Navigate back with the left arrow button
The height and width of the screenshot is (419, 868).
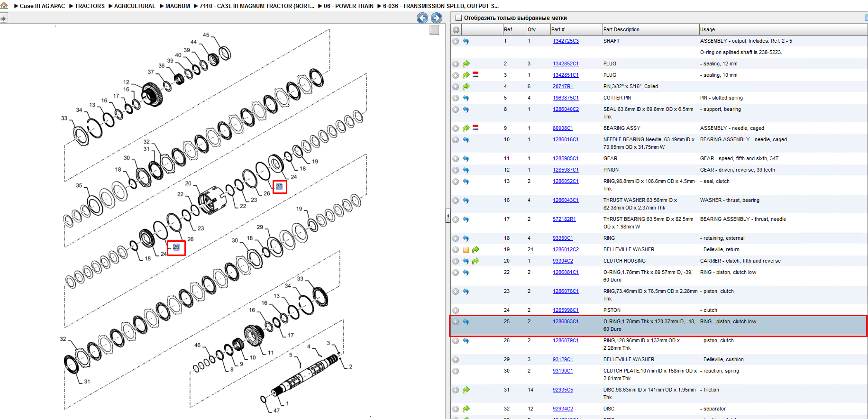click(422, 18)
